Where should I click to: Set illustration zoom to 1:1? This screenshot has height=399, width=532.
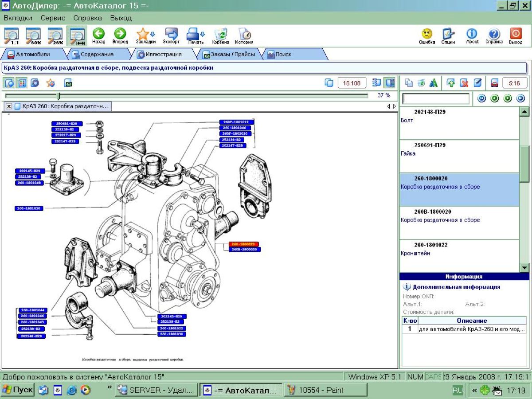[12, 36]
